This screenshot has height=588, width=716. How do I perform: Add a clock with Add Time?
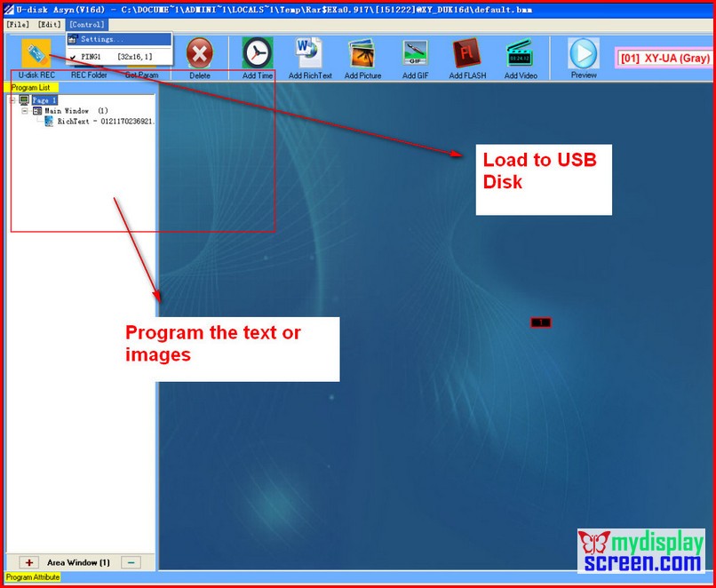click(258, 54)
